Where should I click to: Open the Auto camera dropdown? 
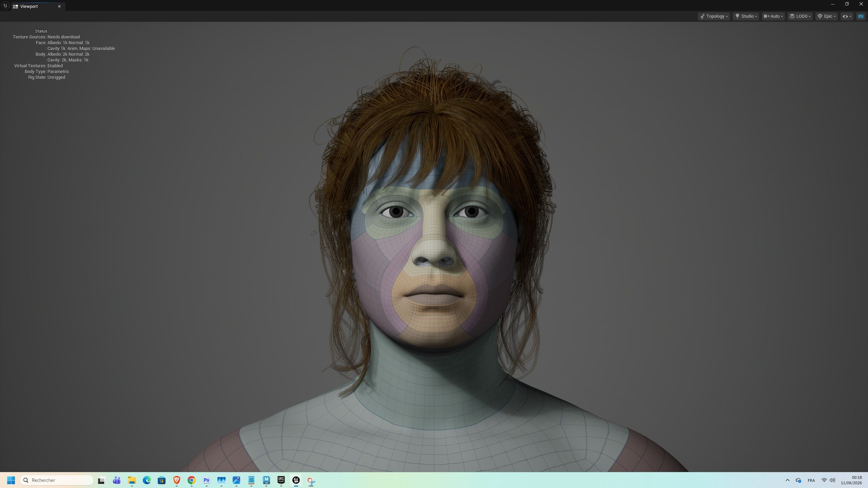(773, 16)
